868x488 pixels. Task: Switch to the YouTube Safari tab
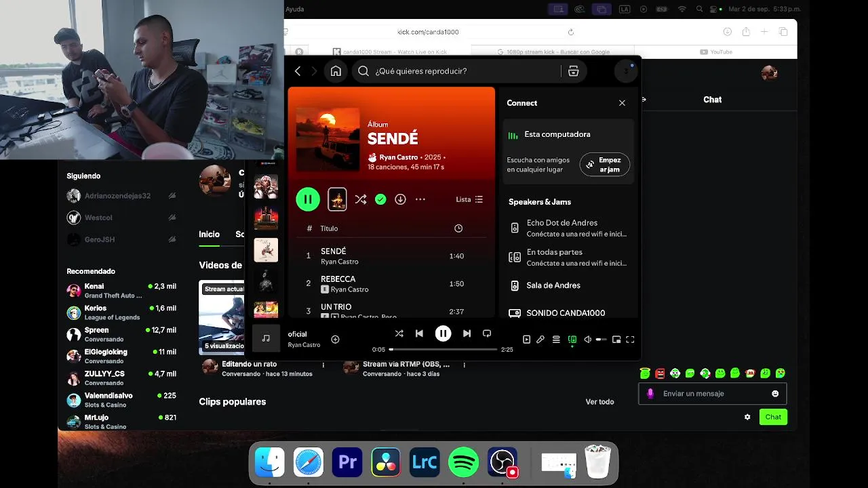pos(716,52)
